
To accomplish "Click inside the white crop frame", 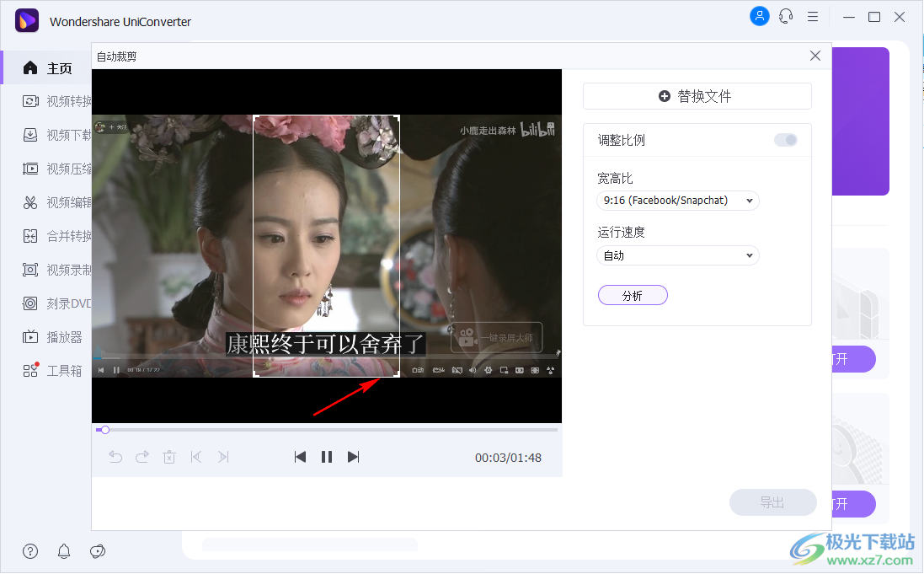I will [327, 246].
